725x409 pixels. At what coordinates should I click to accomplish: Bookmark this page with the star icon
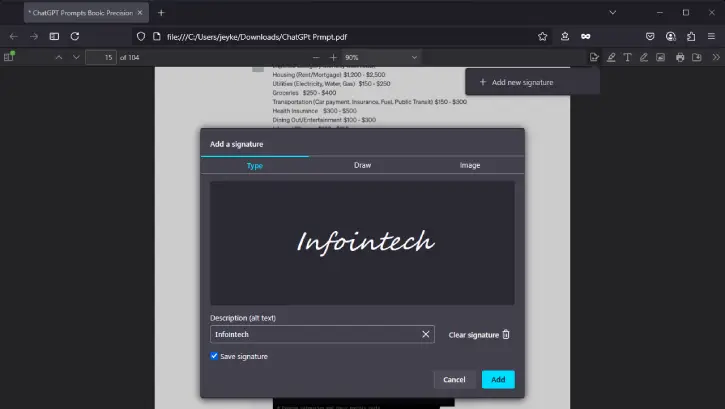tap(542, 37)
